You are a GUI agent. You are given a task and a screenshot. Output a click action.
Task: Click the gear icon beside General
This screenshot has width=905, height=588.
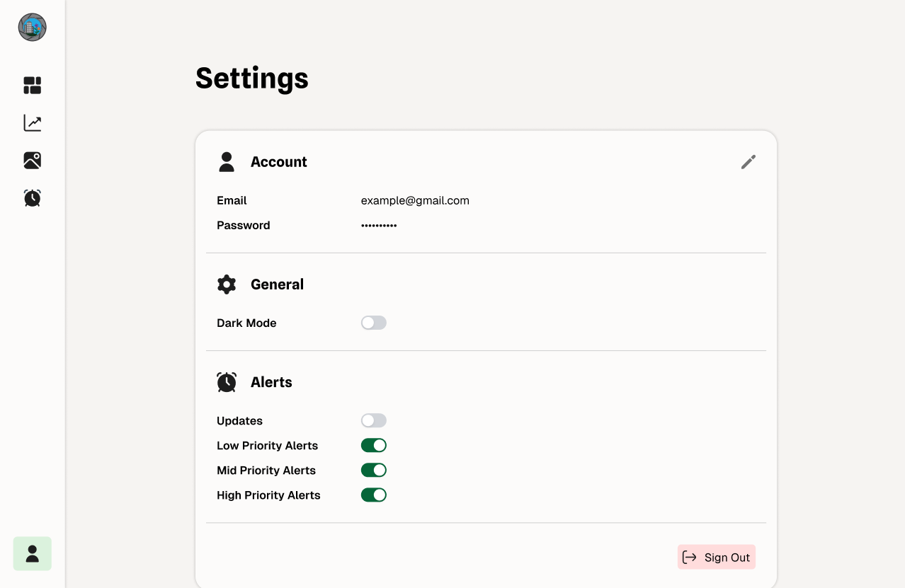click(x=227, y=284)
